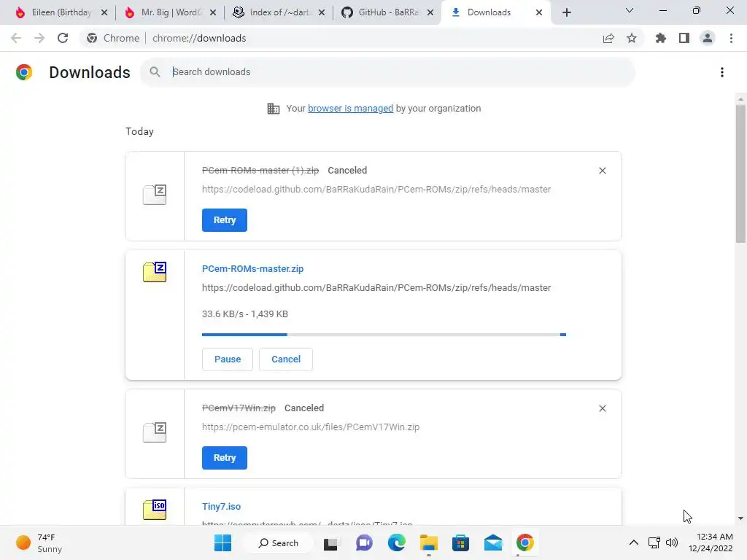This screenshot has height=560, width=747.
Task: Open the new tab plus button
Action: pos(566,12)
